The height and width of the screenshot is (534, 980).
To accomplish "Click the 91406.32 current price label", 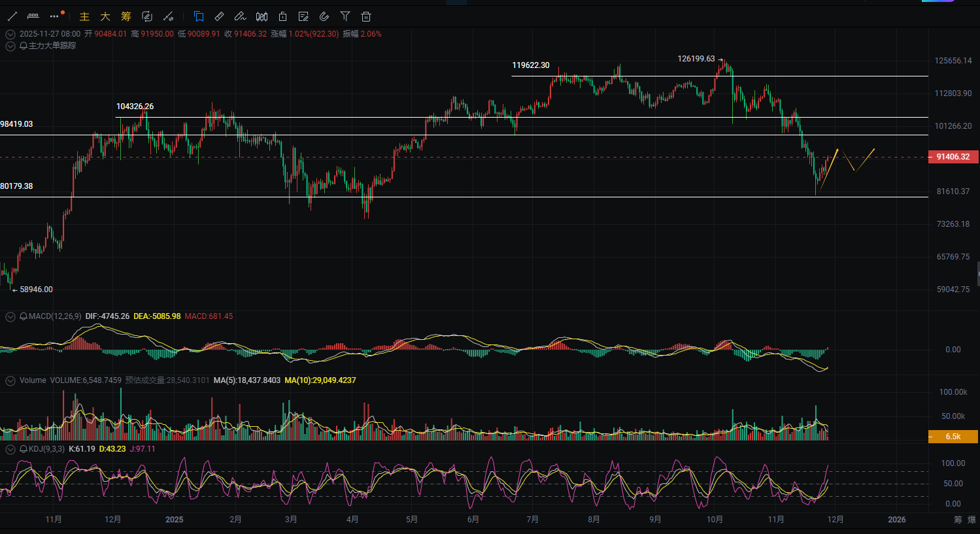I will tap(953, 157).
